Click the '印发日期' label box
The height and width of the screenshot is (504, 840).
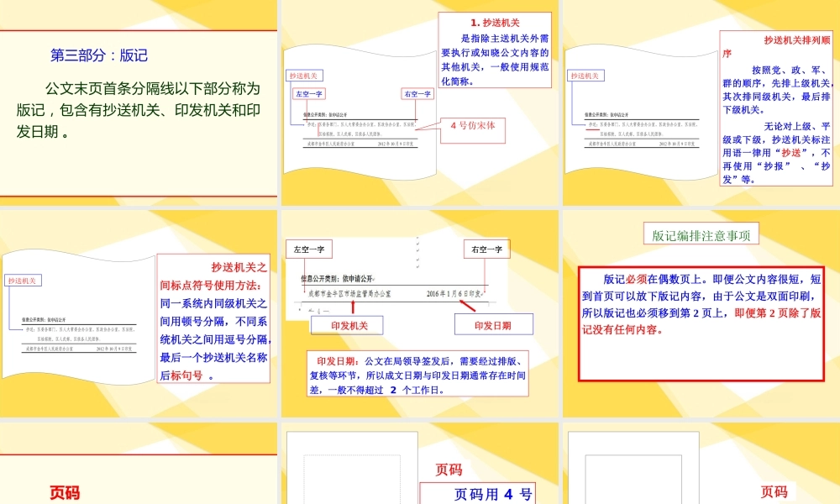coord(493,324)
